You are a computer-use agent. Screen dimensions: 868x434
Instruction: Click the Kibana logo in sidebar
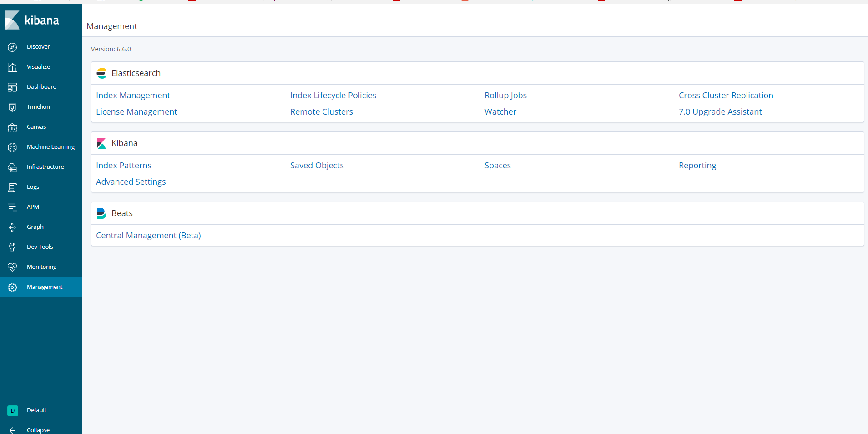click(x=32, y=20)
